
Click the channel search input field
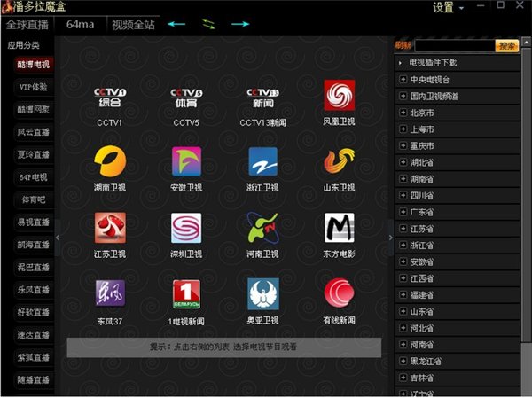click(455, 46)
